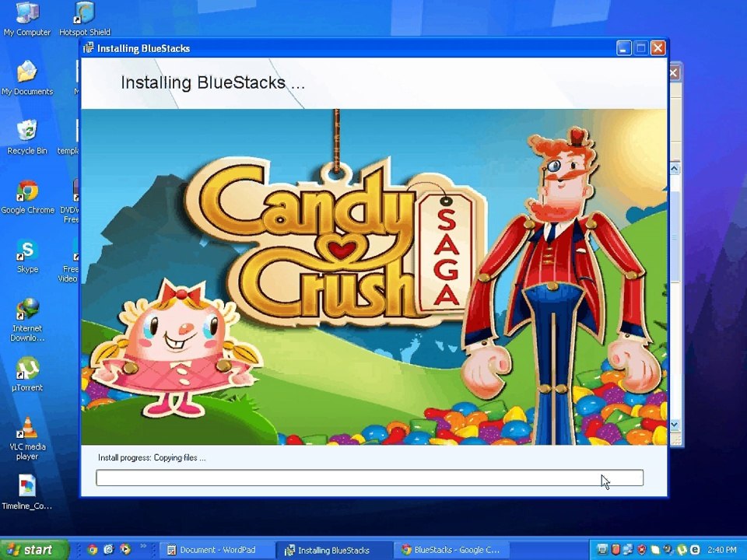Select the Internet Download Manager desktop icon
The width and height of the screenshot is (747, 560).
click(27, 320)
